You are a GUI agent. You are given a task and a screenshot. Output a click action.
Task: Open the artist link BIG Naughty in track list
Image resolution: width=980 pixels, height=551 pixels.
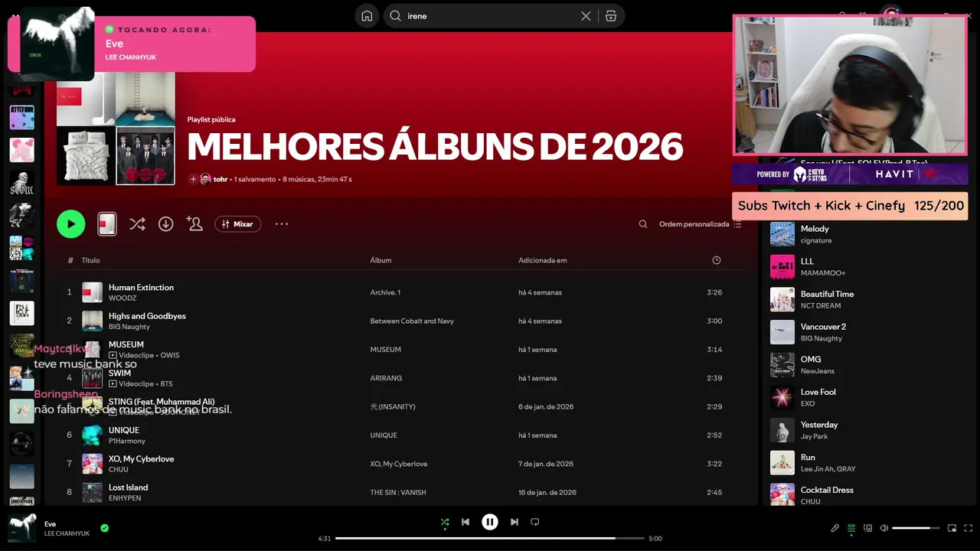point(129,327)
